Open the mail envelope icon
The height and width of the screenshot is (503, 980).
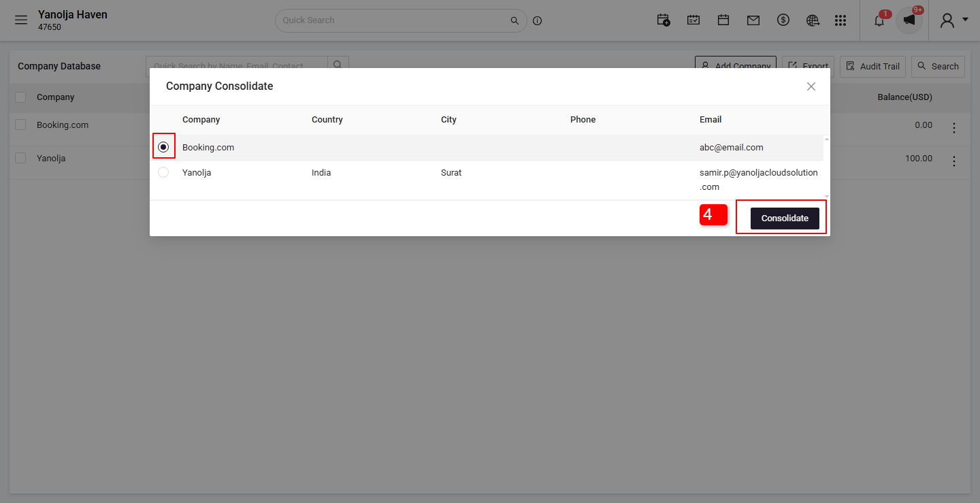[x=753, y=20]
